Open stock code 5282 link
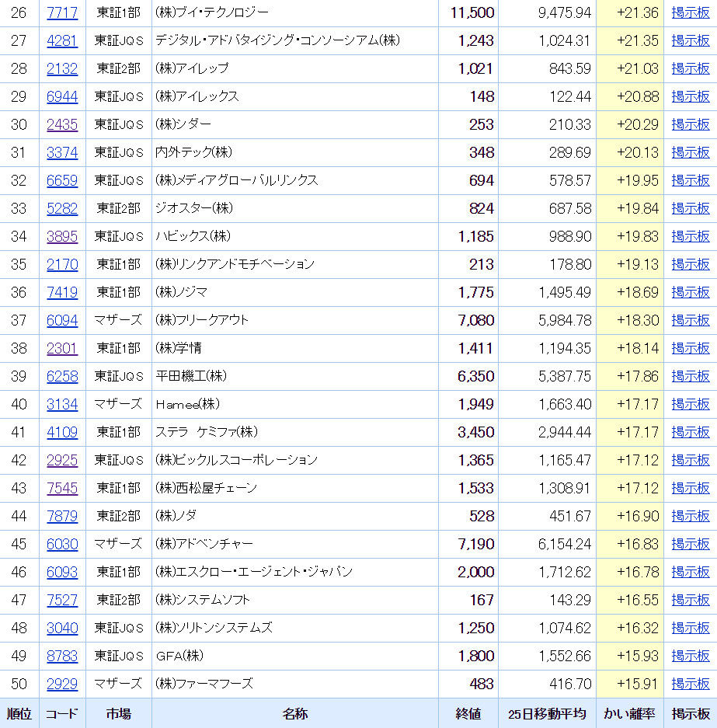The width and height of the screenshot is (717, 728). click(62, 208)
